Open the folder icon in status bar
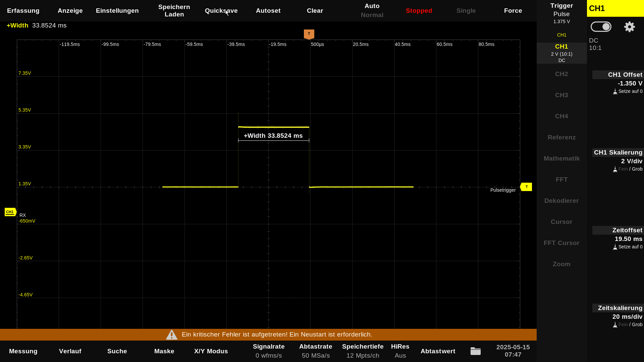The width and height of the screenshot is (644, 362). pos(475,351)
